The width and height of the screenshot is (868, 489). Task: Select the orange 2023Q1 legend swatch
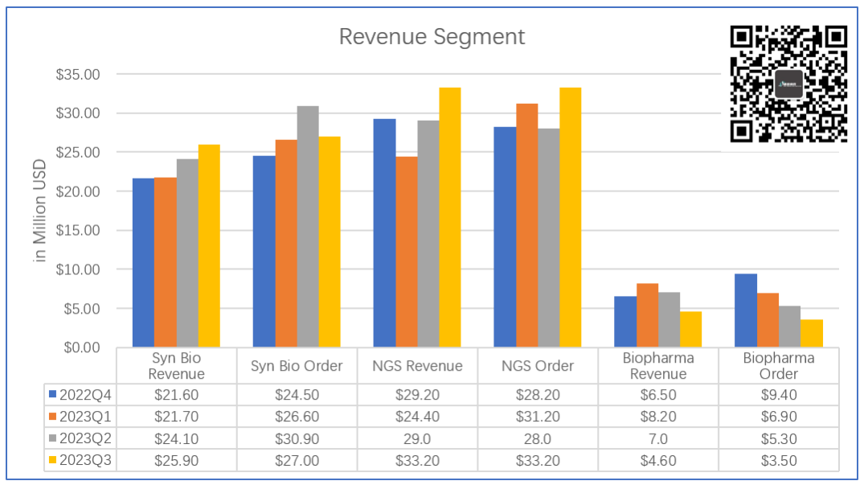[54, 417]
